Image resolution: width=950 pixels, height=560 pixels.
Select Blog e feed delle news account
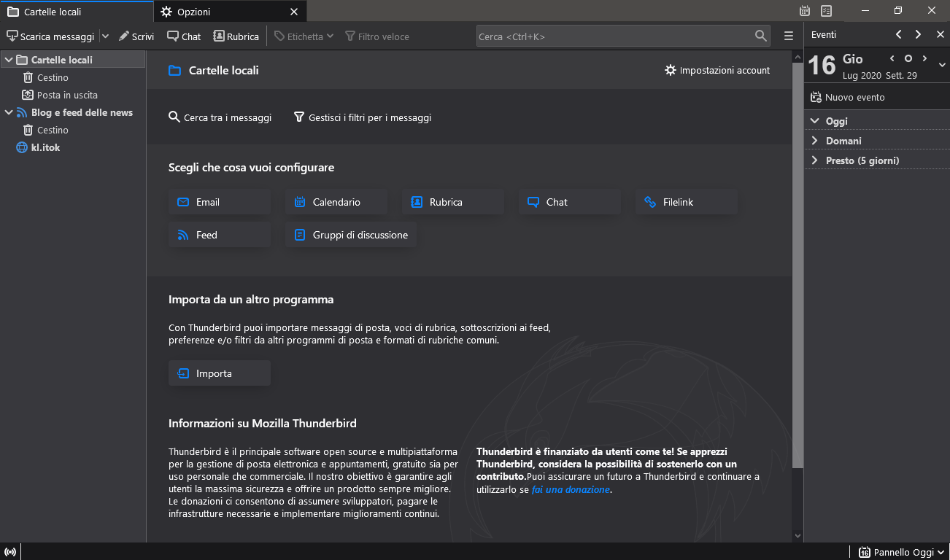[x=82, y=112]
